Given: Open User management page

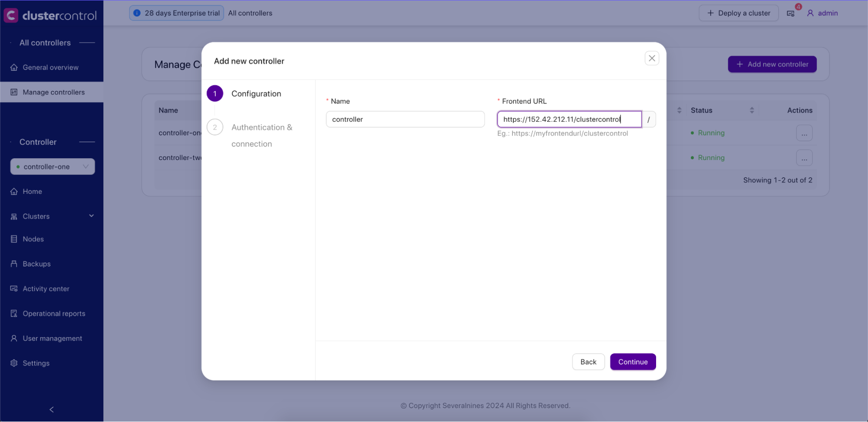Looking at the screenshot, I should pyautogui.click(x=52, y=338).
